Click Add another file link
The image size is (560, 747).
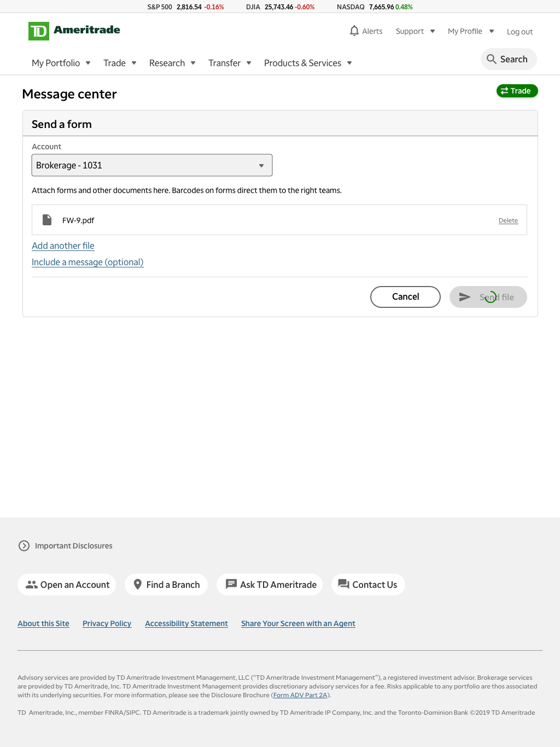click(63, 246)
